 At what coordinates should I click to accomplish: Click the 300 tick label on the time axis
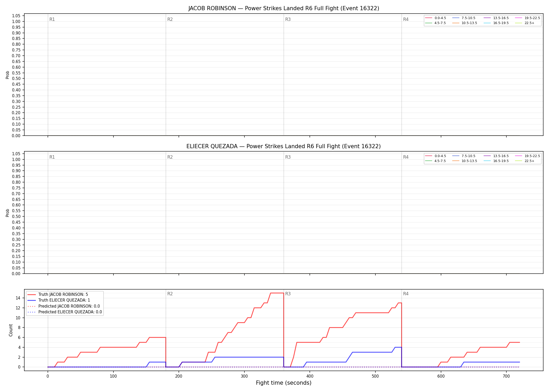pyautogui.click(x=244, y=376)
